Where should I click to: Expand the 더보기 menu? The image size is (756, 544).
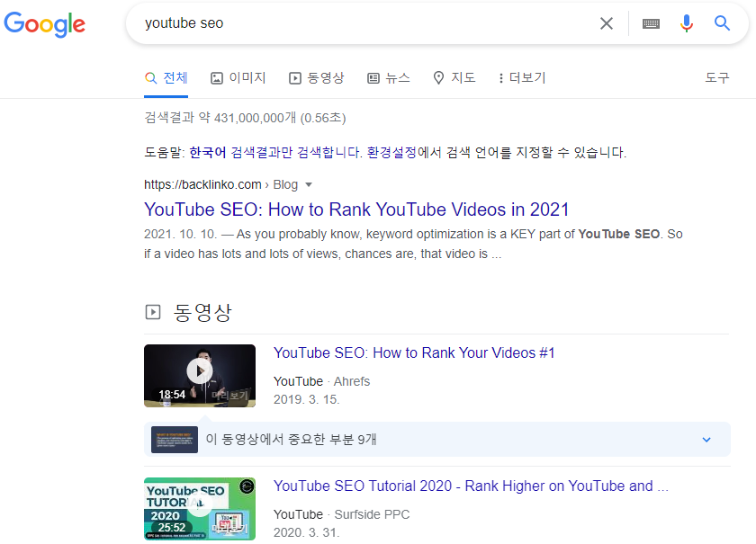[x=522, y=78]
